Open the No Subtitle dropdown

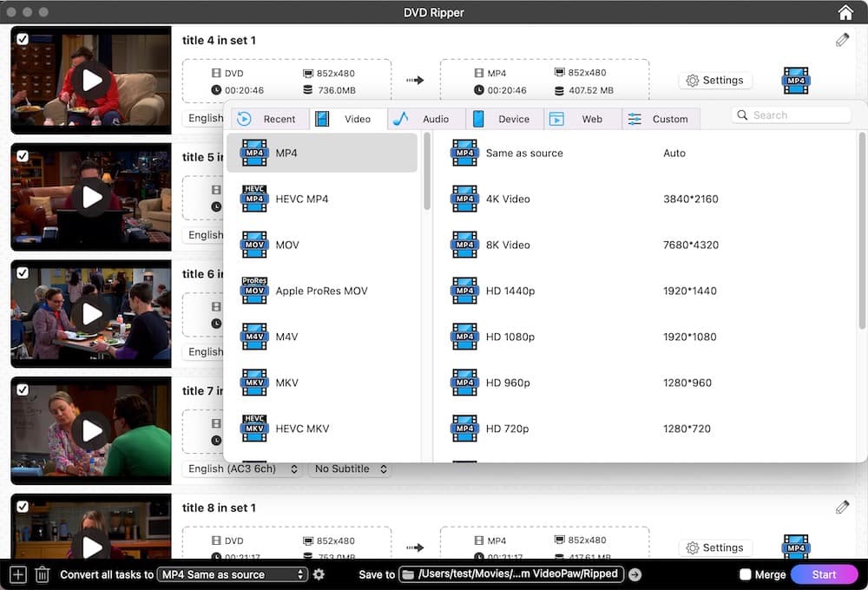(350, 469)
